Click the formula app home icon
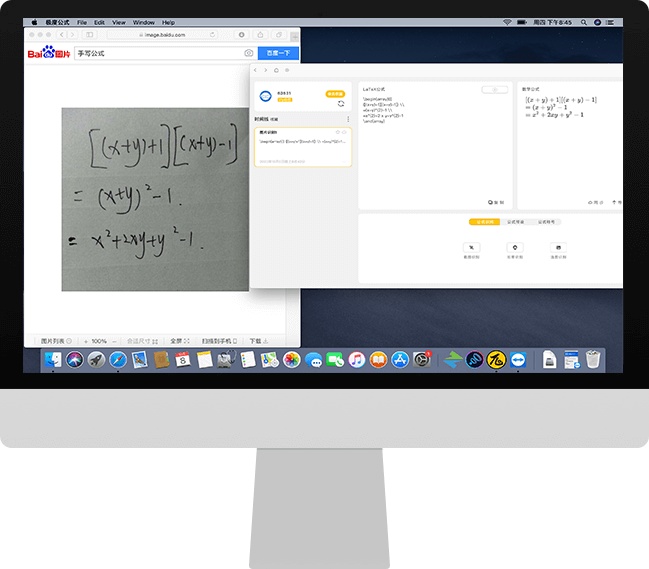Image resolution: width=649 pixels, height=569 pixels. click(x=276, y=70)
